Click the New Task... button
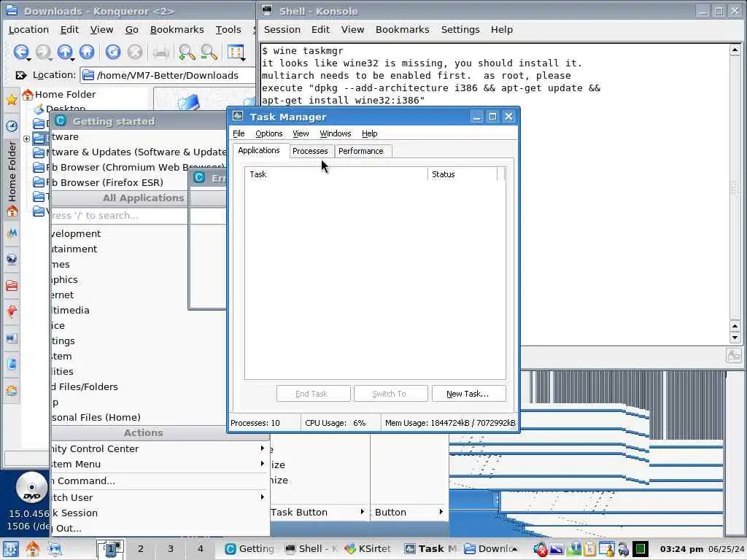747x560 pixels. click(x=468, y=394)
